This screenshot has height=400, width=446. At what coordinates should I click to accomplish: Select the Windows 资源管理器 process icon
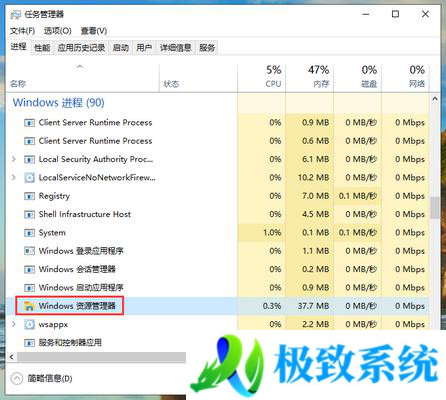pos(29,306)
